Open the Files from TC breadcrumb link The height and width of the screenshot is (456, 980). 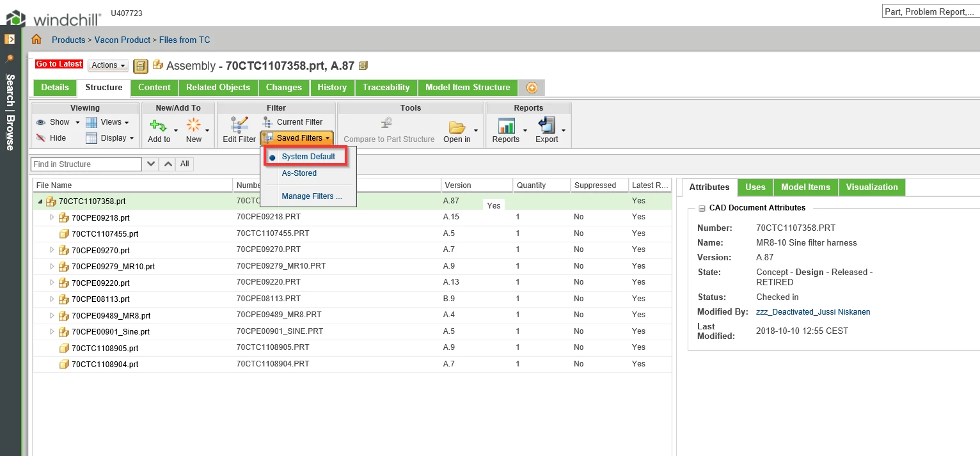184,40
